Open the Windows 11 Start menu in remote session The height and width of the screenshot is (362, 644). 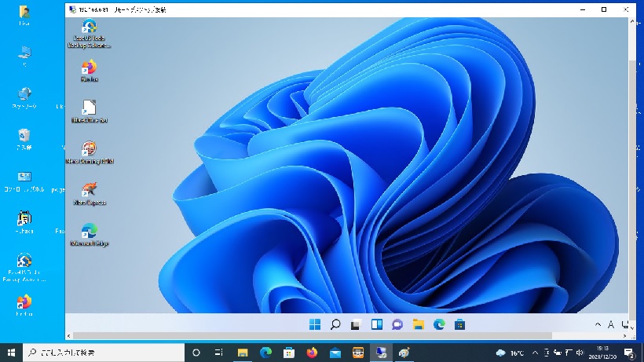(315, 324)
